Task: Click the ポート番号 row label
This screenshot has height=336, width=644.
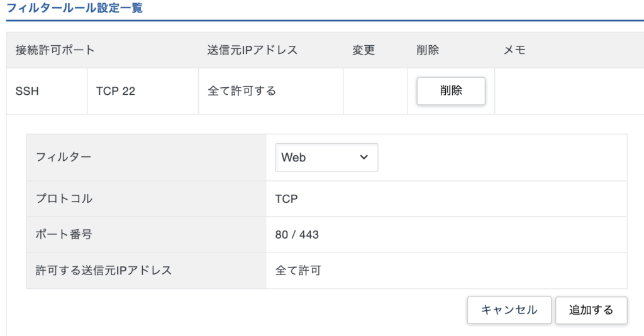Action: 64,234
